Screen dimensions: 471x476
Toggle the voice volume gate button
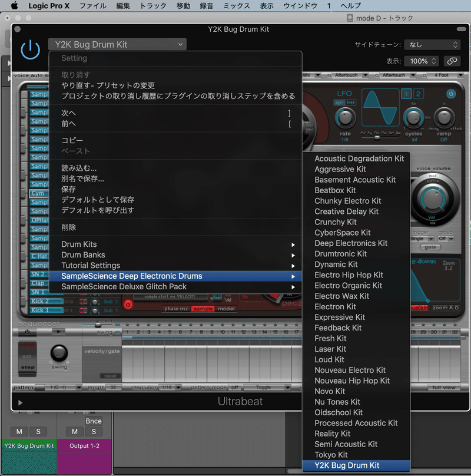(x=430, y=247)
